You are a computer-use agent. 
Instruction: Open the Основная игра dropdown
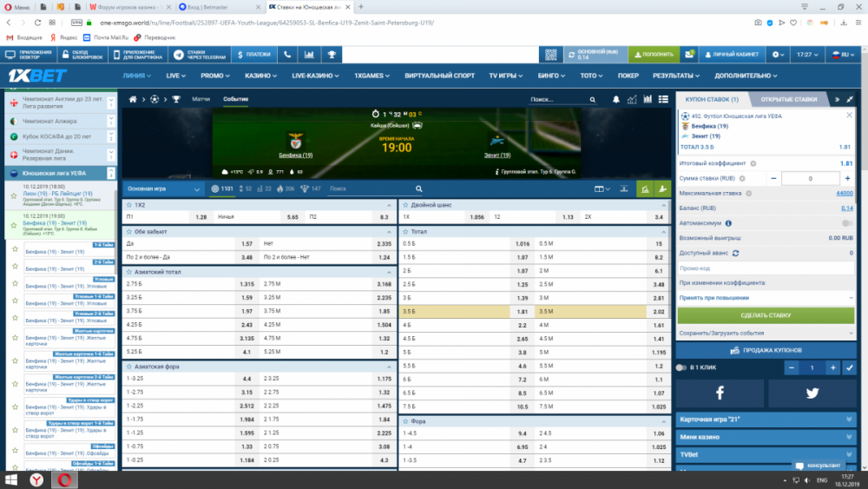(164, 188)
